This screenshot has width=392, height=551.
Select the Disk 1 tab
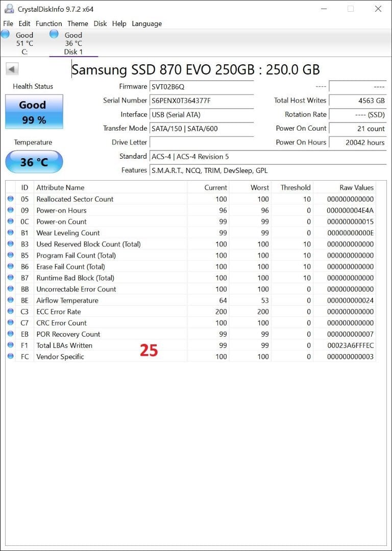(73, 43)
